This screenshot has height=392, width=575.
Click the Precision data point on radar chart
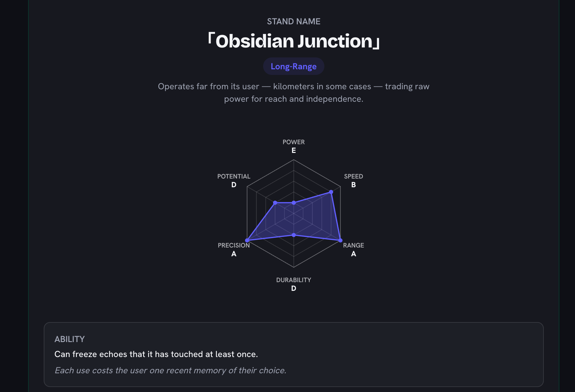pyautogui.click(x=247, y=240)
